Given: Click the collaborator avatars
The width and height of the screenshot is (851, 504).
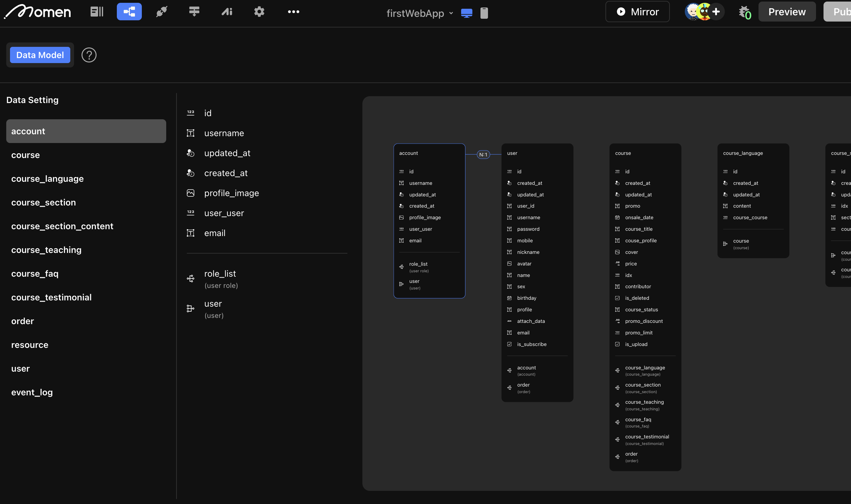Looking at the screenshot, I should click(x=698, y=12).
